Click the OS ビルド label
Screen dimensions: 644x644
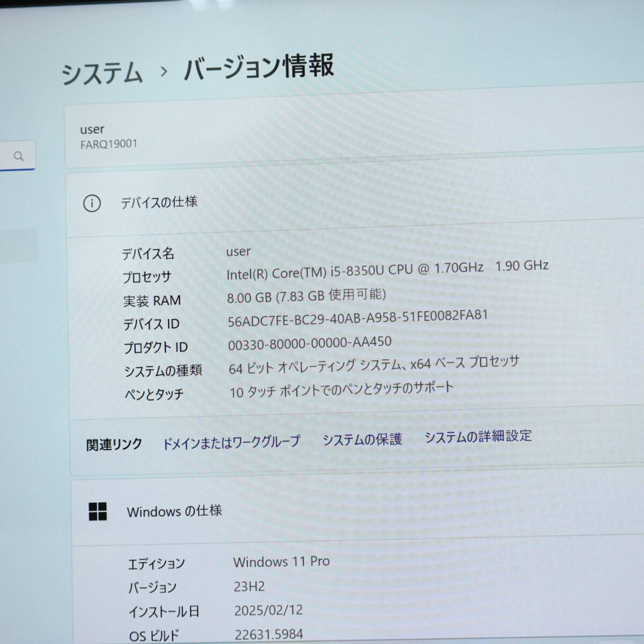click(x=154, y=636)
